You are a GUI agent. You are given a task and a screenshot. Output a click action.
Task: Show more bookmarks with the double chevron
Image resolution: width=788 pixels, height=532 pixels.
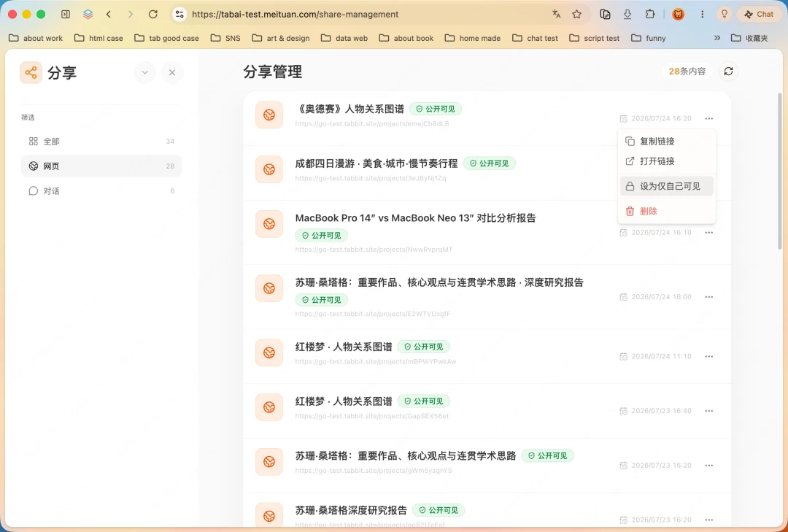coord(717,38)
